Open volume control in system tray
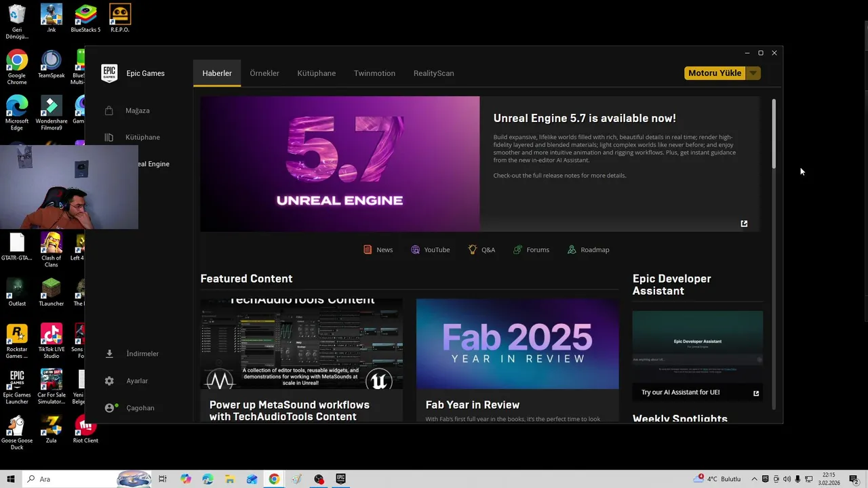Viewport: 868px width, 488px height. pos(787,479)
